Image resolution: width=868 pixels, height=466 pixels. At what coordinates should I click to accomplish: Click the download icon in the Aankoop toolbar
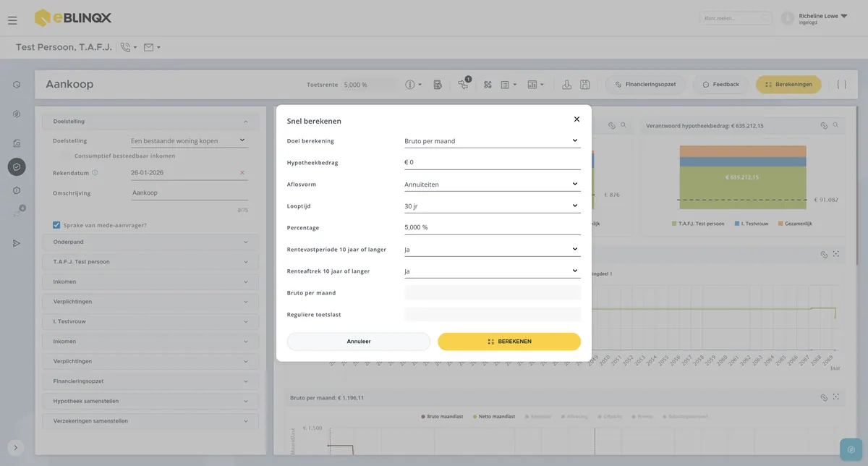pos(567,85)
